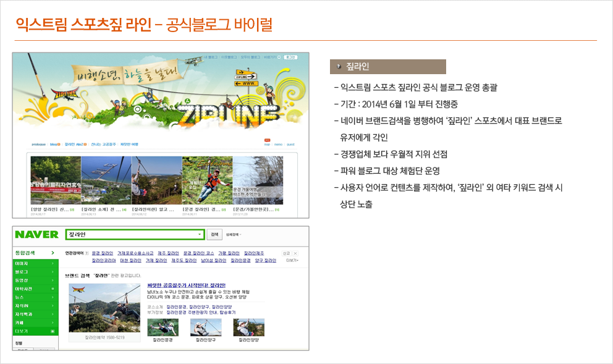The image size is (613, 364).
Task: Expand the 더보기 sidebar item
Action: coord(36,331)
